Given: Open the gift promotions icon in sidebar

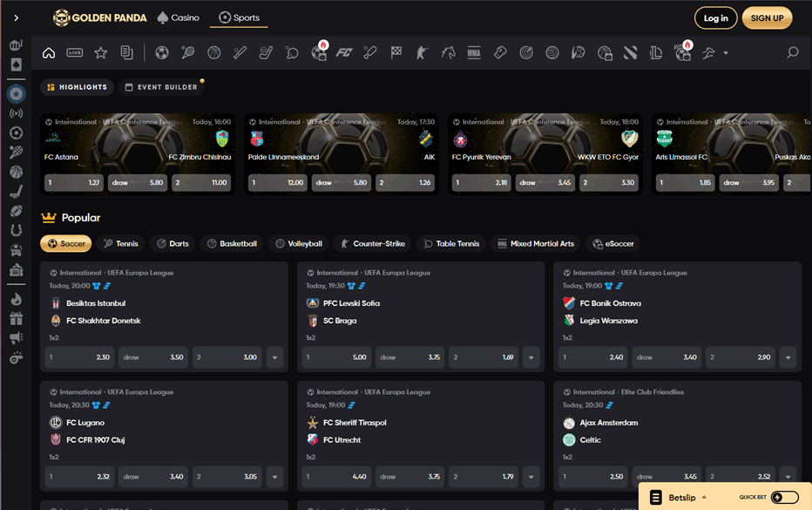Looking at the screenshot, I should click(16, 318).
